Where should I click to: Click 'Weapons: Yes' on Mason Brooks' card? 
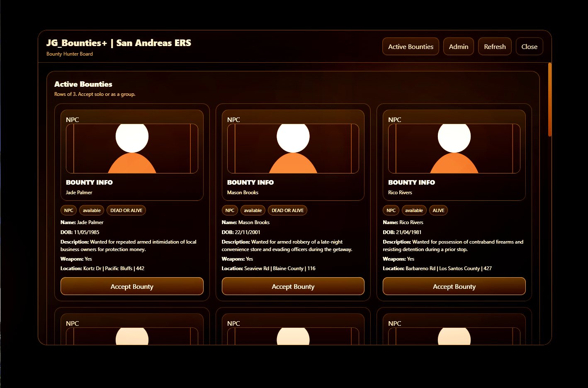(x=237, y=259)
